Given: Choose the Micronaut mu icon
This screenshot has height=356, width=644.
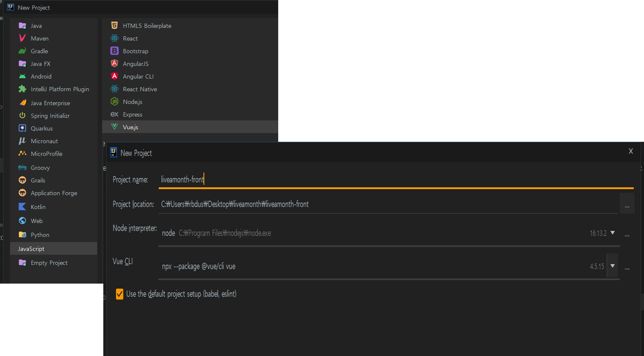Looking at the screenshot, I should (x=22, y=141).
